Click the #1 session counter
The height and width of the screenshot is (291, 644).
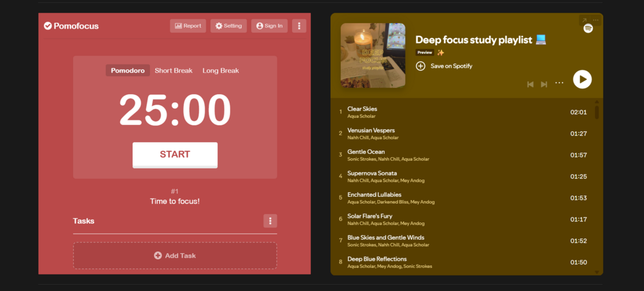coord(175,192)
